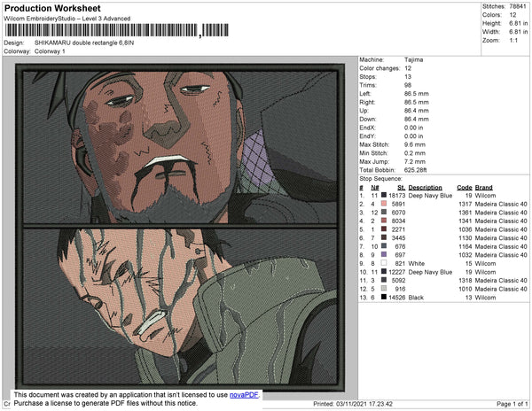Click the stitches value '78841'
Image resolution: width=532 pixels, height=411 pixels.
coord(518,6)
